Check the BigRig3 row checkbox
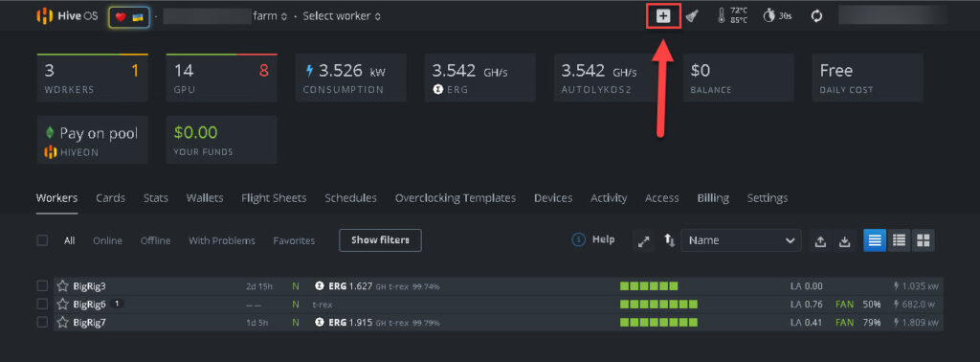This screenshot has width=980, height=362. 42,285
